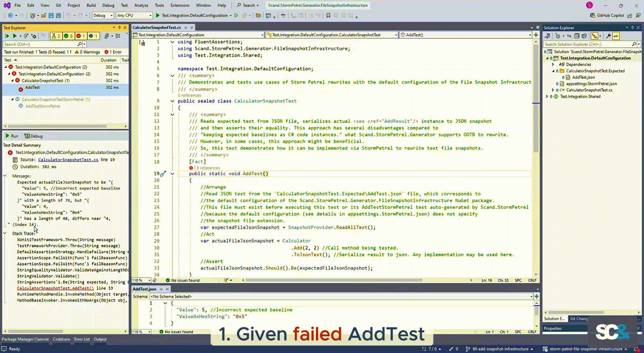Switch to the AddTest.json tab
Viewport: 644px width, 353px height.
pos(145,289)
